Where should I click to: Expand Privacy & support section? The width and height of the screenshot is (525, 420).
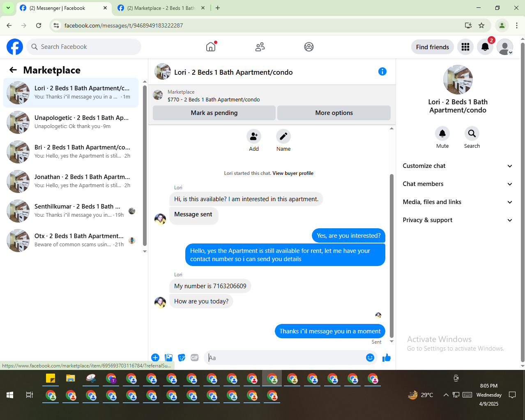(458, 220)
